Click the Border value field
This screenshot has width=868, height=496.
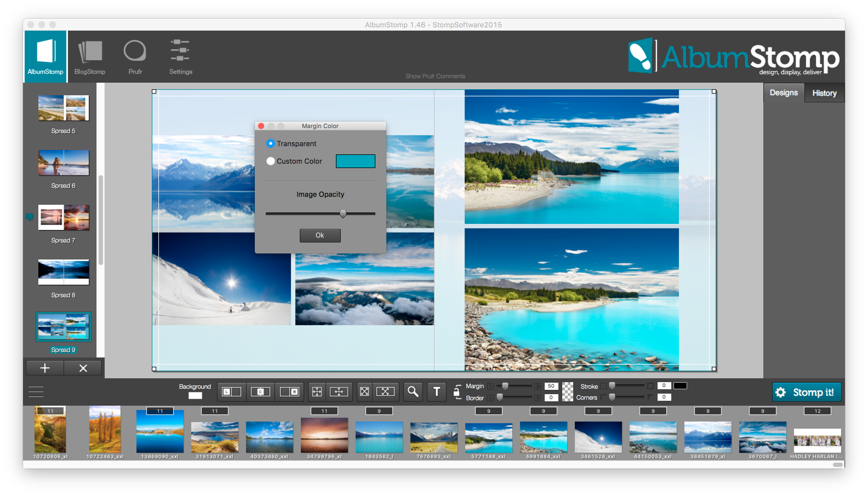pyautogui.click(x=551, y=397)
